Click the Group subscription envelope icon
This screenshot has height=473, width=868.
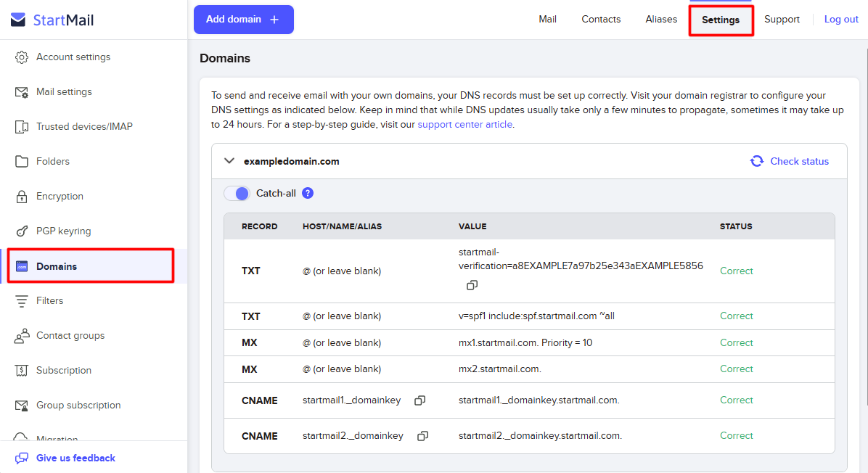click(x=22, y=406)
